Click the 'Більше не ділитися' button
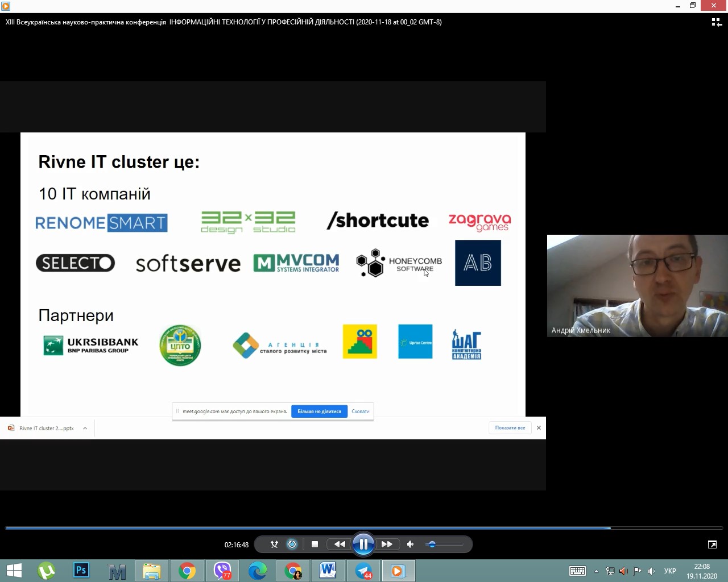This screenshot has height=582, width=728. (319, 411)
